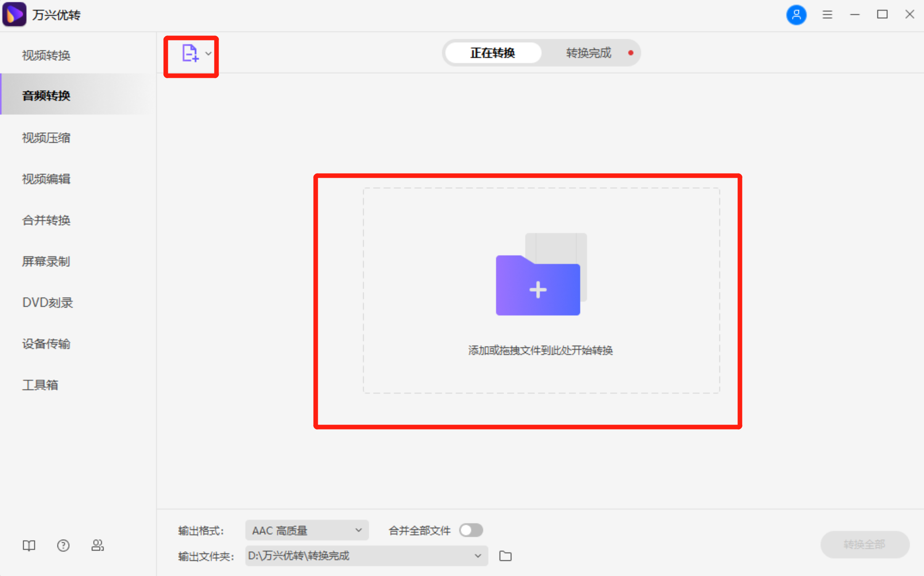
Task: Open the add files icon
Action: point(190,54)
